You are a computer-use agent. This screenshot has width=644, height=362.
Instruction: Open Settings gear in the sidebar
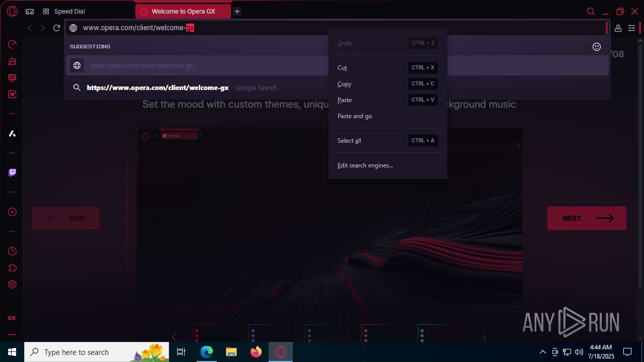tap(12, 285)
